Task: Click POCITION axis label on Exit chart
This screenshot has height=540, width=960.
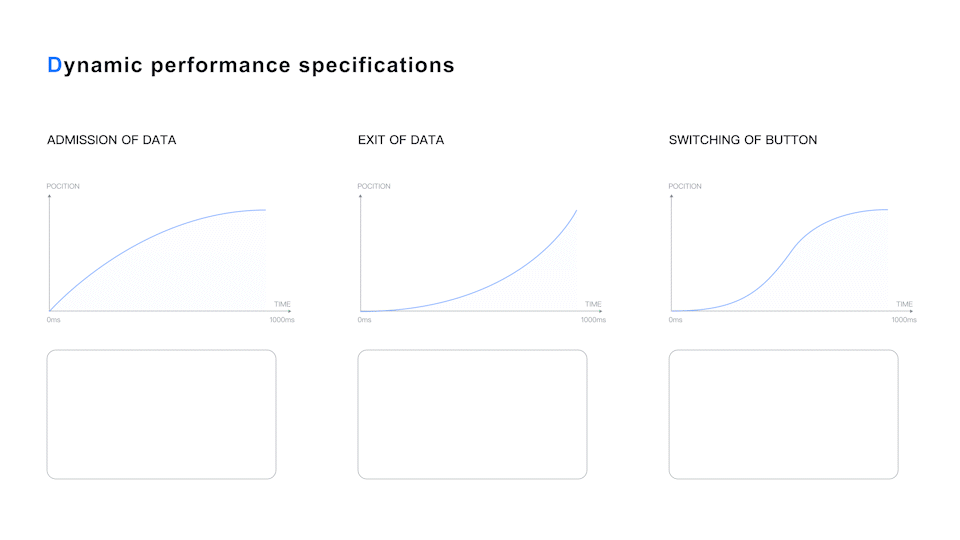Action: click(374, 186)
